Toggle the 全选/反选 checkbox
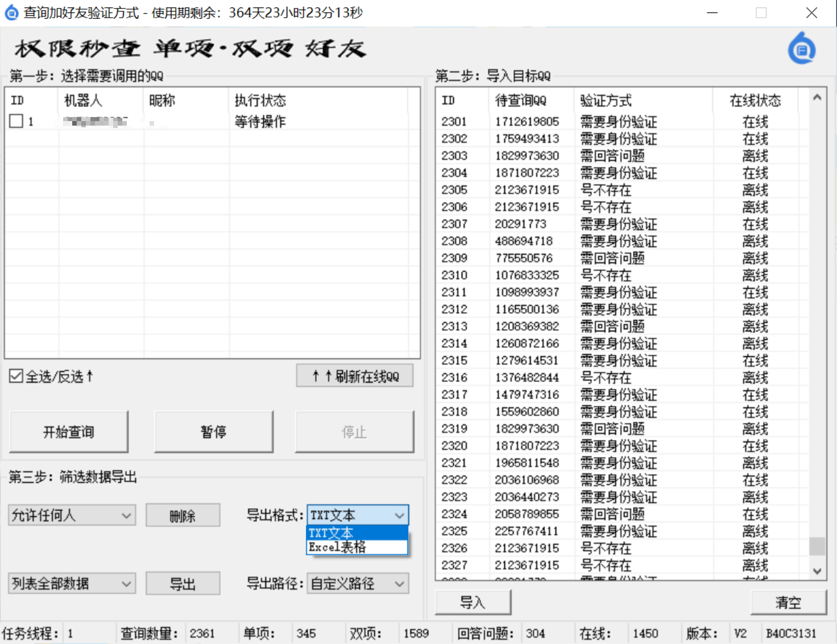 pyautogui.click(x=16, y=376)
